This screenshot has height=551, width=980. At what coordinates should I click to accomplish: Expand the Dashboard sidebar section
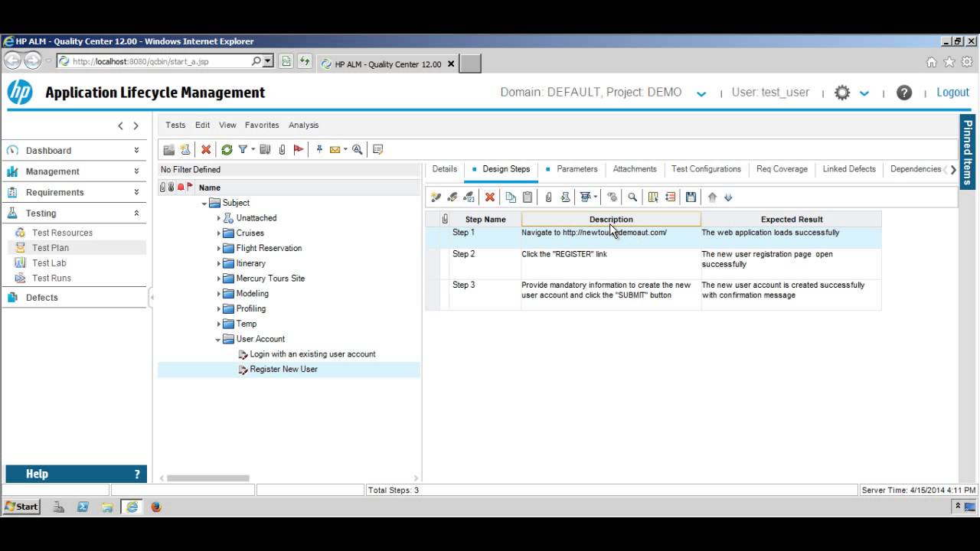pos(136,151)
